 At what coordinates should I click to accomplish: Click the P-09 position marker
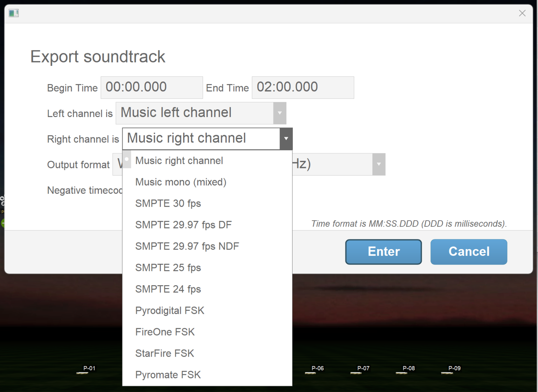tap(454, 369)
